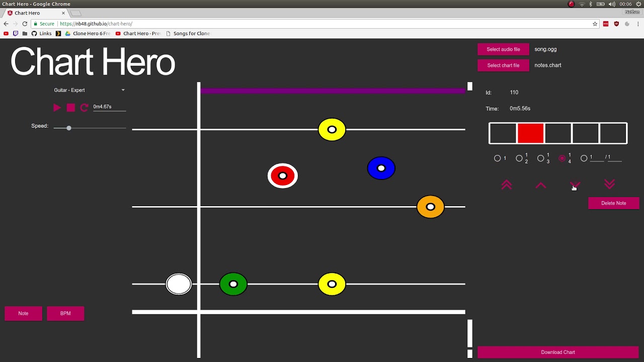The image size is (644, 362).
Task: Click the song.ogg file name text
Action: pos(545,49)
